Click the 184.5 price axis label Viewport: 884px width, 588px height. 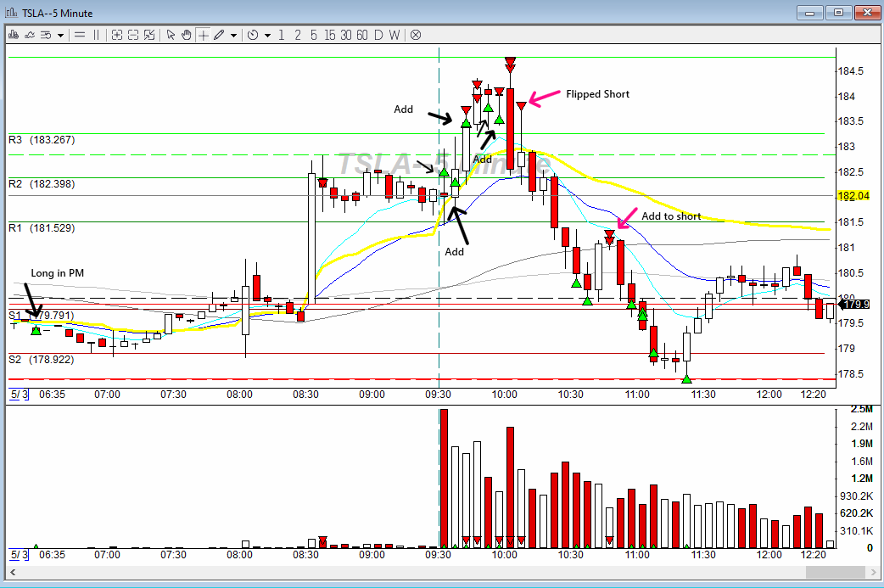(850, 71)
